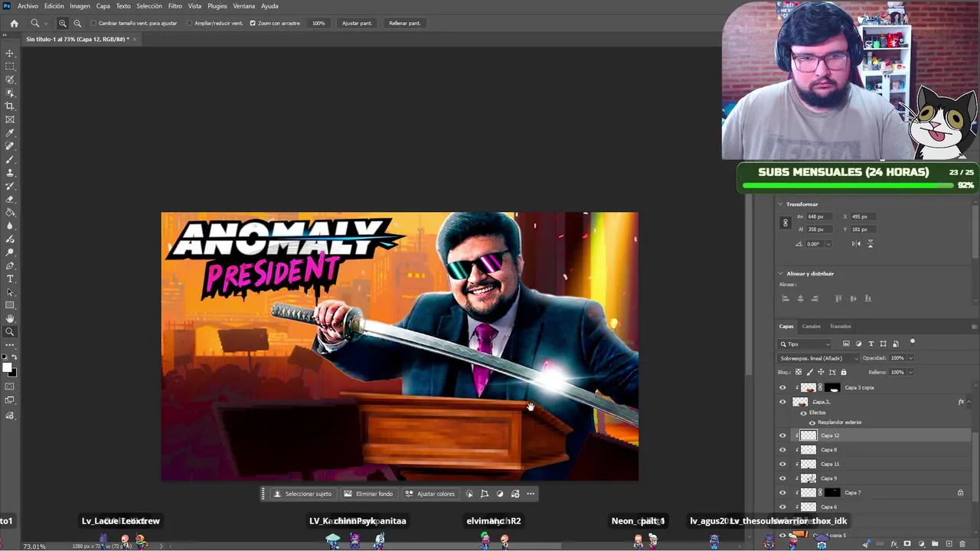
Task: Switch to zoom out mode
Action: [x=77, y=24]
